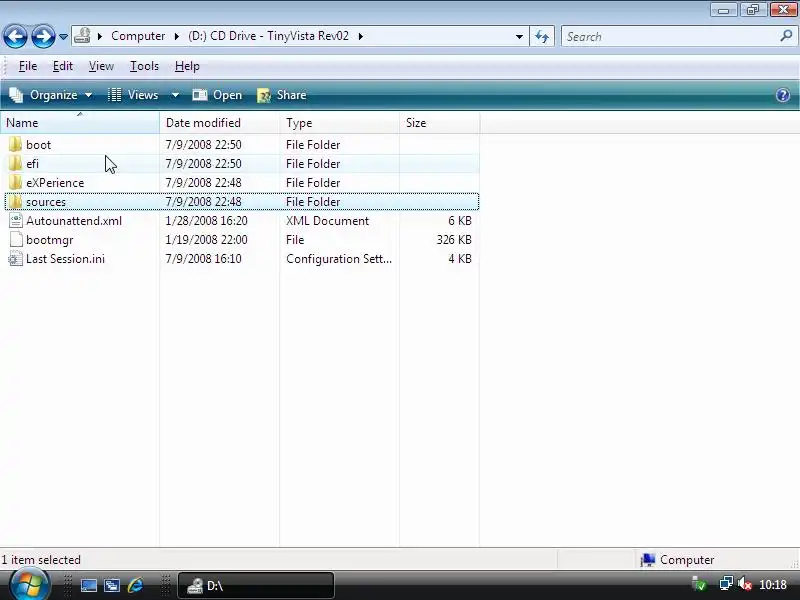Select the efi folder icon
Viewport: 800px width, 600px height.
click(x=15, y=163)
